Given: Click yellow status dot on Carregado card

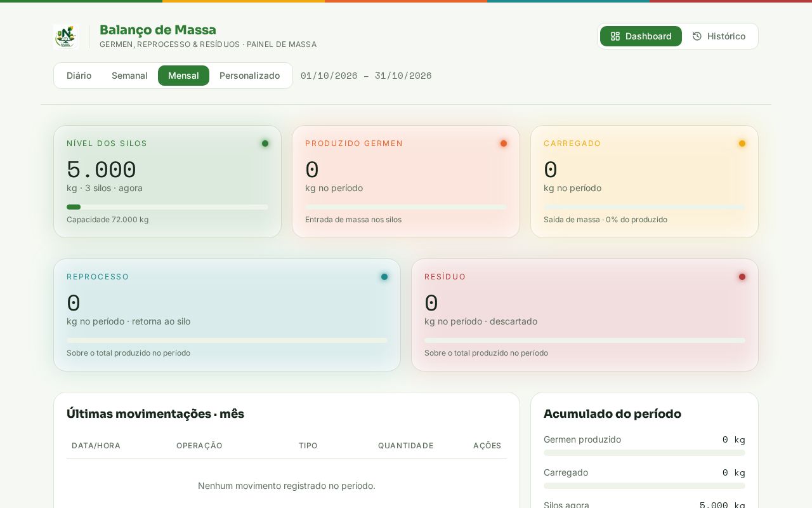Looking at the screenshot, I should 742,144.
